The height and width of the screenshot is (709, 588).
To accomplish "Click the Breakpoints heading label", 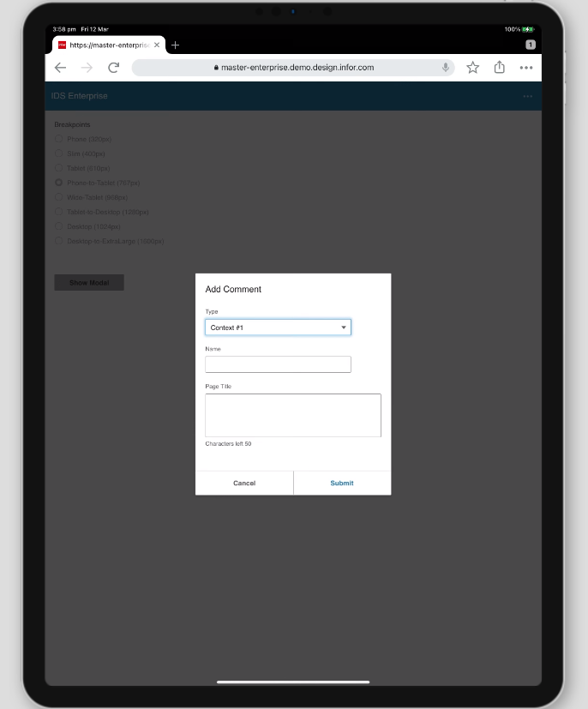I will coord(72,124).
